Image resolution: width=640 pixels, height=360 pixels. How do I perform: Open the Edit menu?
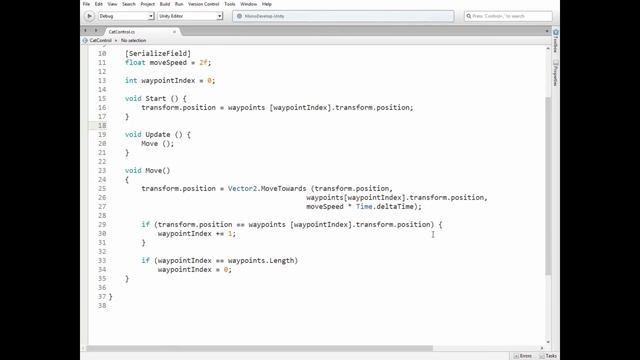pyautogui.click(x=99, y=4)
